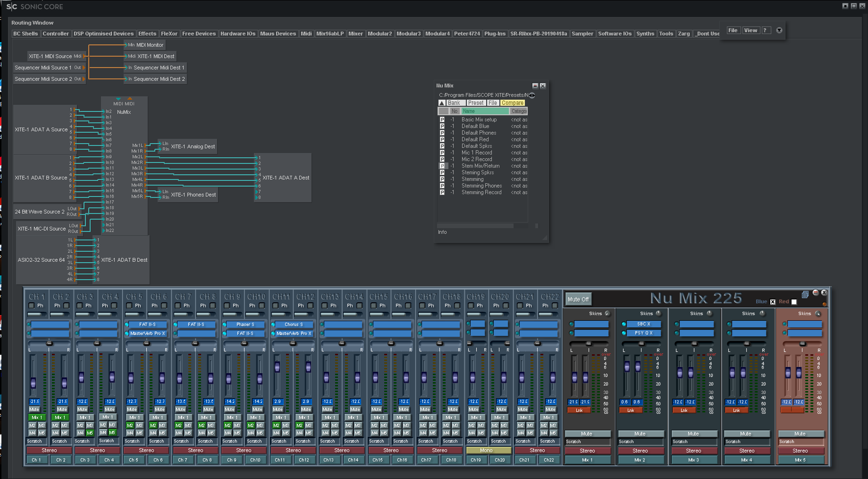
Task: Click the orange LED below Nu Mix 225 close button
Action: click(x=824, y=304)
